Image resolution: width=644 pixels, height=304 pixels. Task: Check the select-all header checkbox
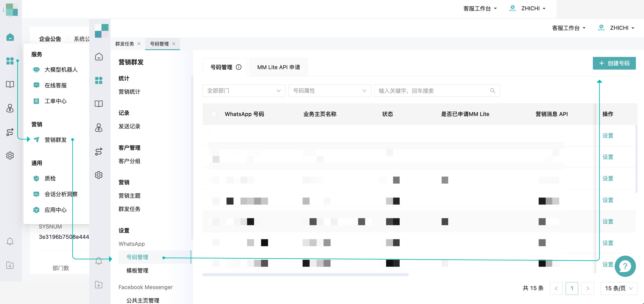click(214, 114)
